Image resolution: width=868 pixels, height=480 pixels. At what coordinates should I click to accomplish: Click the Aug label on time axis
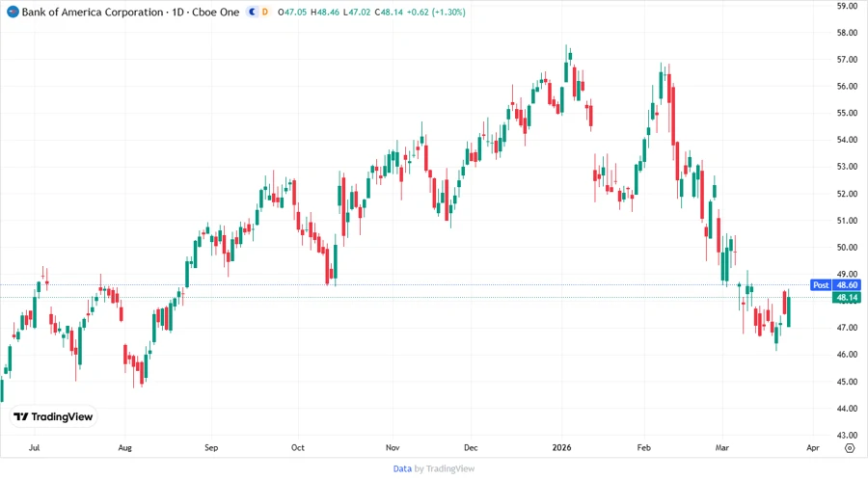pos(125,447)
